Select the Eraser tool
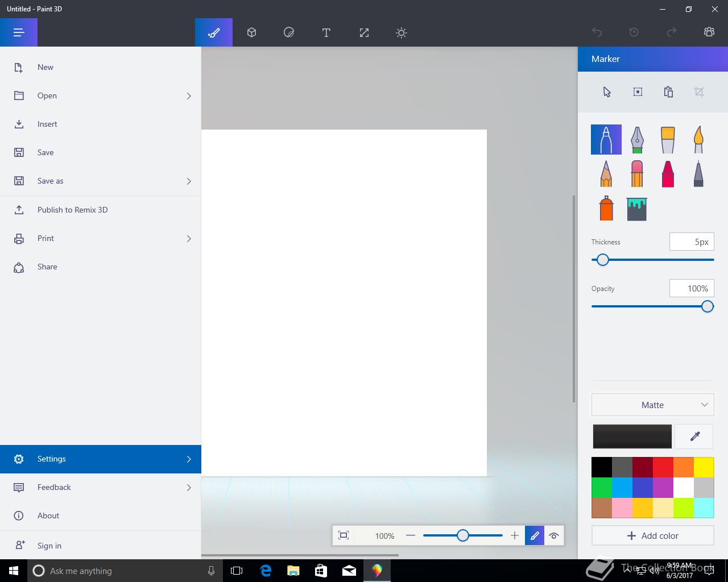728x582 pixels. 637,173
